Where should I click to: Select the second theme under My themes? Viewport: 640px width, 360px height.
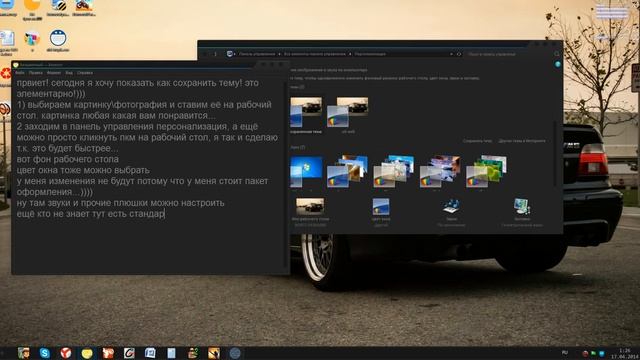(348, 115)
